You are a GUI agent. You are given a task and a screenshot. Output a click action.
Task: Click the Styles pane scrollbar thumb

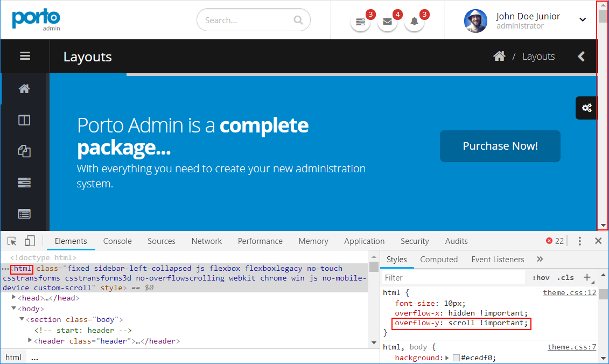tap(603, 293)
